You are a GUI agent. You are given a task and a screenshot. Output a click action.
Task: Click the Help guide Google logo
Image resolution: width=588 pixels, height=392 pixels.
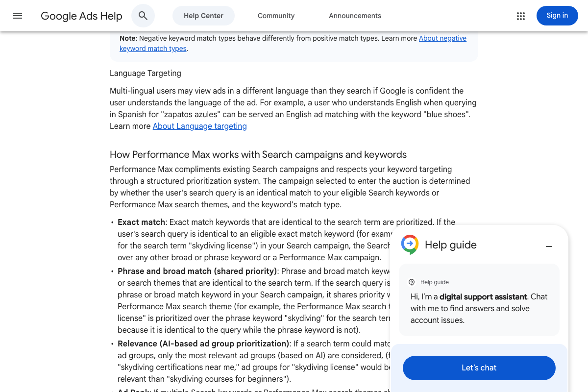pos(410,245)
